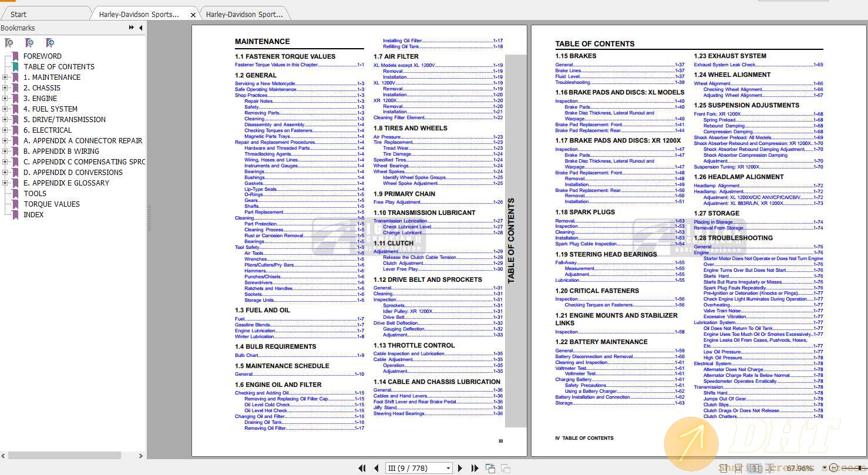This screenshot has width=868, height=475.
Task: Go to the previous page
Action: (x=376, y=468)
